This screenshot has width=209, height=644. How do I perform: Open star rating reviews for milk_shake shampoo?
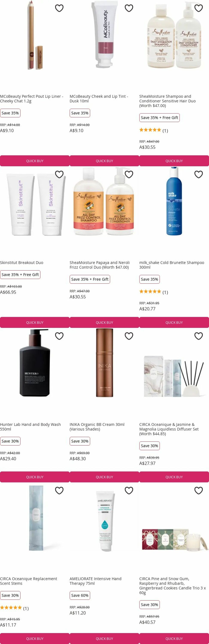[154, 292]
